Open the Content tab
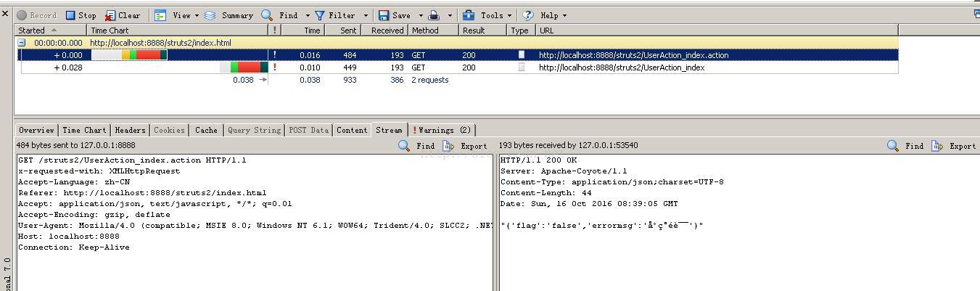Screen dimensions: 980x291 (351, 130)
